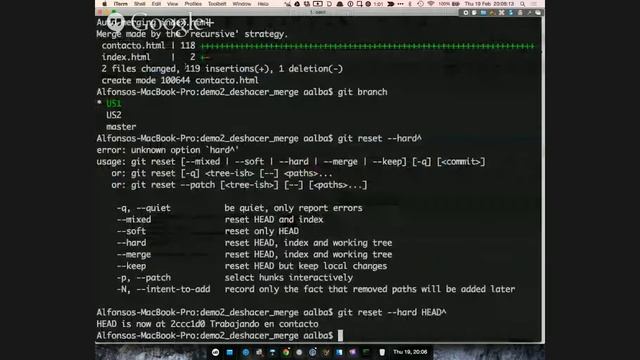Click the Wi-Fi status icon
This screenshot has width=640, height=360.
[431, 4]
